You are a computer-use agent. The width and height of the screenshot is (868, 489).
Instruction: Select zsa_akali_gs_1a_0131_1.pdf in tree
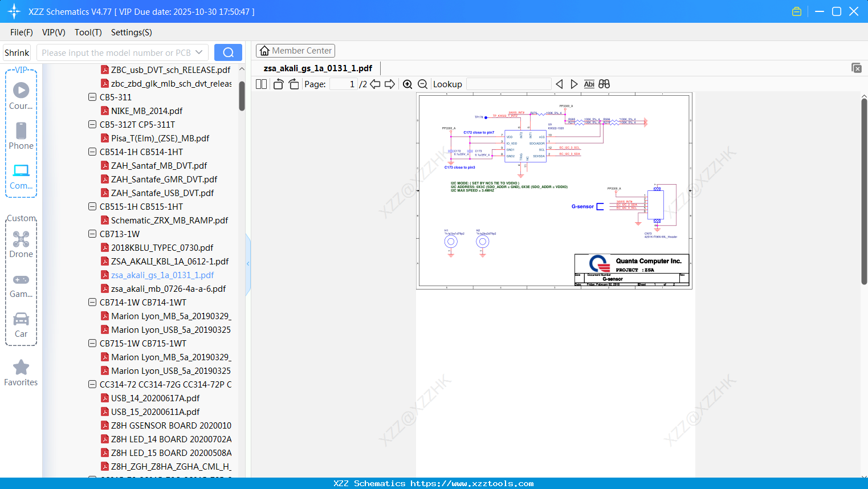(x=162, y=275)
